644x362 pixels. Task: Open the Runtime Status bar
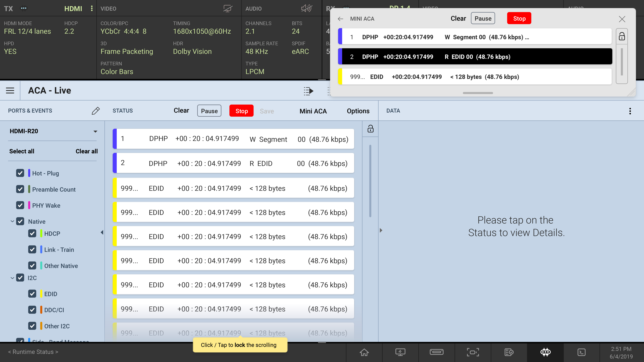[x=33, y=352]
